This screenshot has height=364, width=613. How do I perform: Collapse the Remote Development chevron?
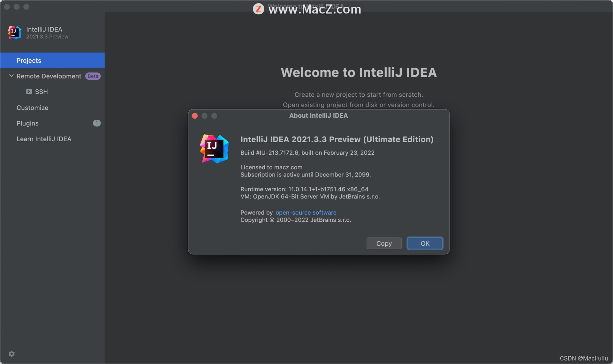(x=11, y=76)
